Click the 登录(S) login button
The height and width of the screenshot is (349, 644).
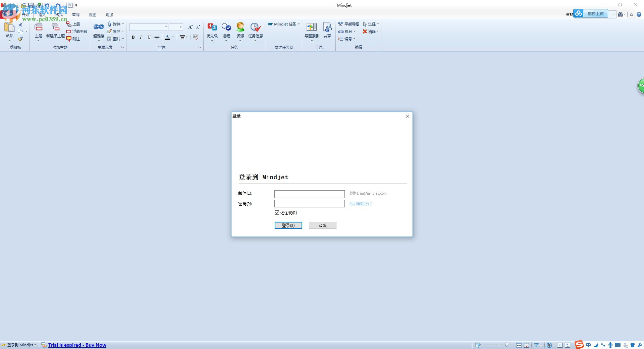pos(288,225)
